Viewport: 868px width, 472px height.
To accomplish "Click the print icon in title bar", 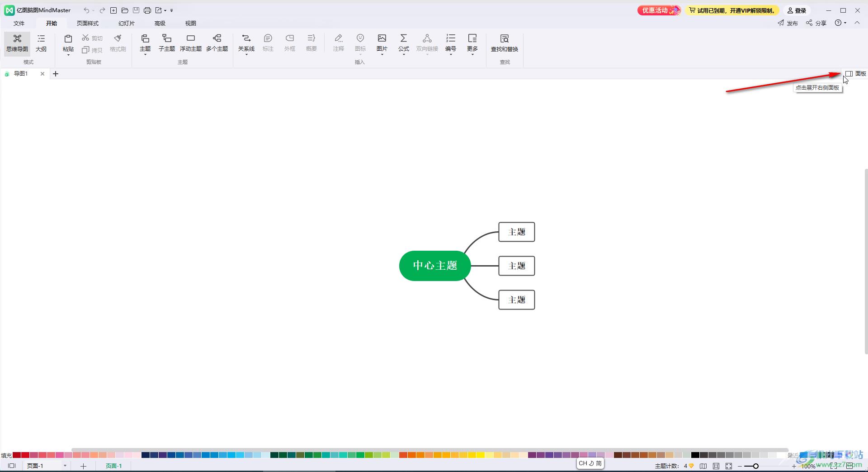I will [147, 10].
